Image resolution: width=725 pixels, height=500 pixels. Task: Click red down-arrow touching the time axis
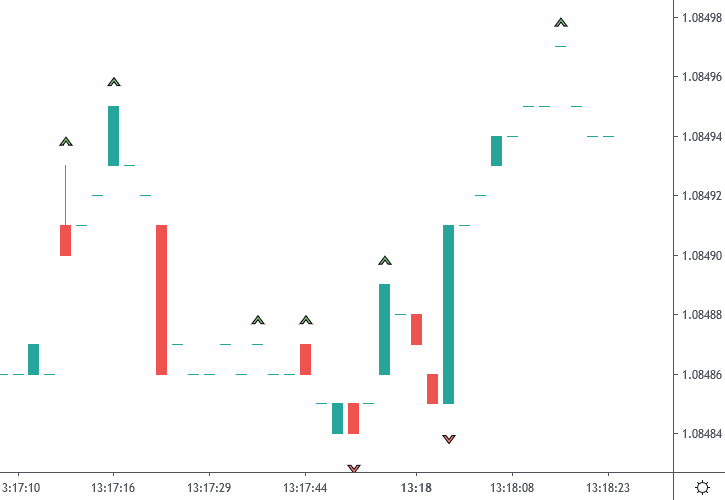pos(354,467)
